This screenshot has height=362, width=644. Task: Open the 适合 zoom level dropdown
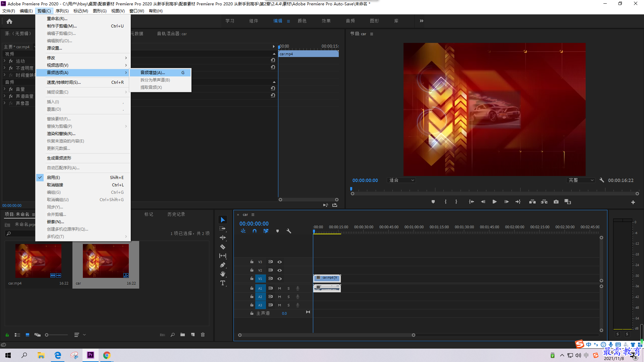401,180
